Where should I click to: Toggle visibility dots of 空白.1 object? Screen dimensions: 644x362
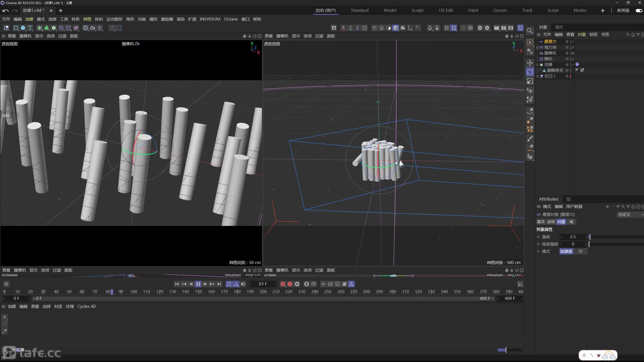(570, 76)
